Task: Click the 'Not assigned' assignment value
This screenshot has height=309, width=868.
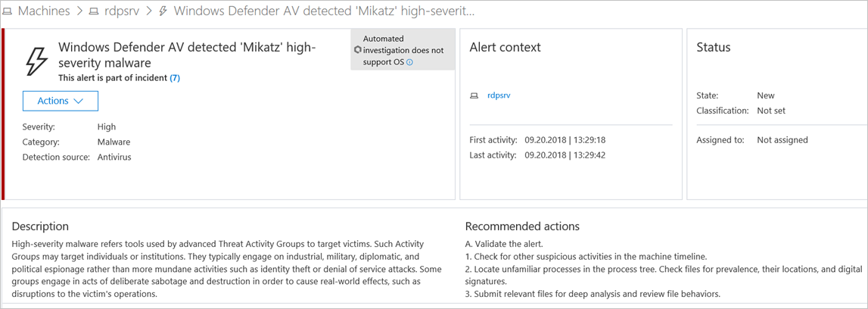Action: [782, 140]
